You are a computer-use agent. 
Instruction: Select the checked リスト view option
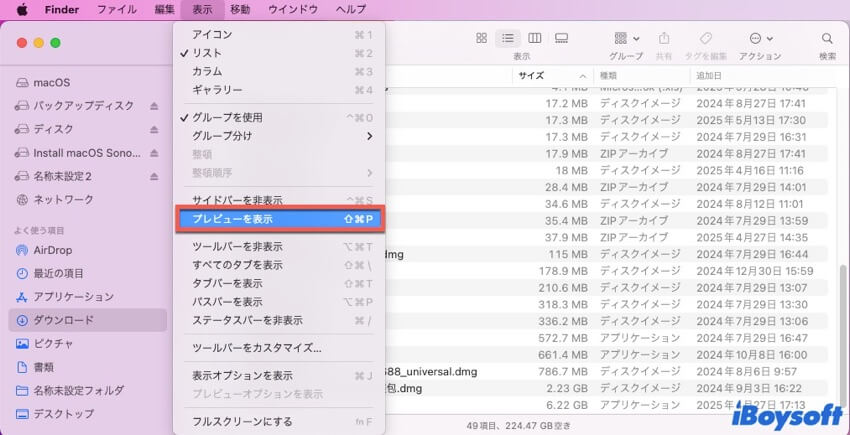point(207,53)
